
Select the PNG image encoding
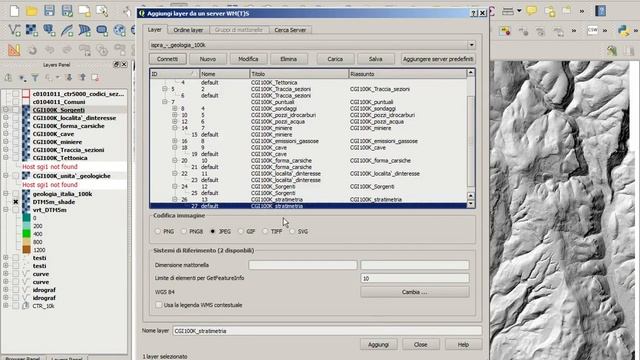pyautogui.click(x=158, y=231)
